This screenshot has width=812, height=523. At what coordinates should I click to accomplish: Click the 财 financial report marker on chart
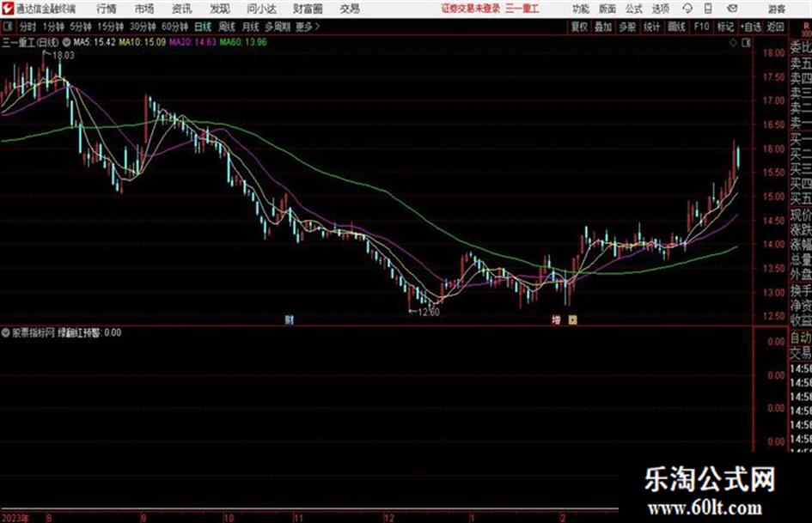[x=289, y=319]
